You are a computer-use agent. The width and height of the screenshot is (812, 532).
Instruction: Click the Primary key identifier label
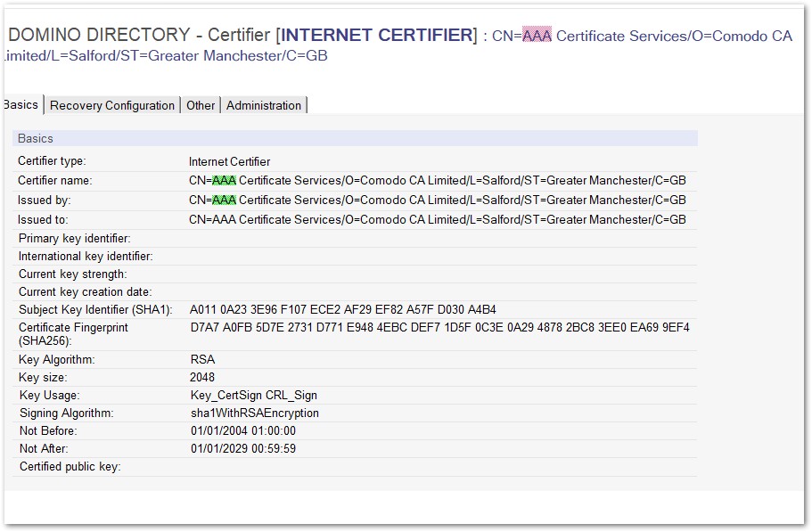(x=75, y=239)
